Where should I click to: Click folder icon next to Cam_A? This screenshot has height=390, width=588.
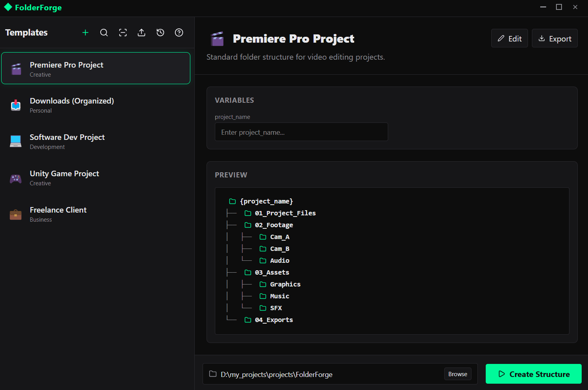click(263, 237)
